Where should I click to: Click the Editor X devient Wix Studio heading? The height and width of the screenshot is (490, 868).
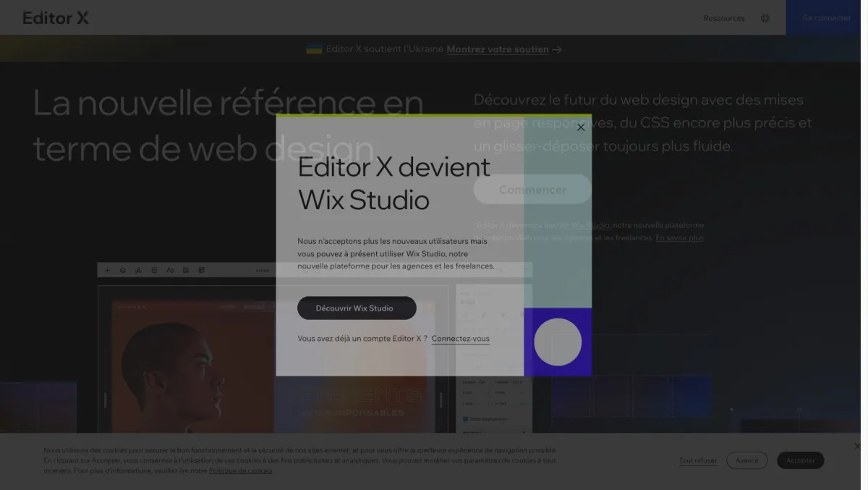point(394,184)
